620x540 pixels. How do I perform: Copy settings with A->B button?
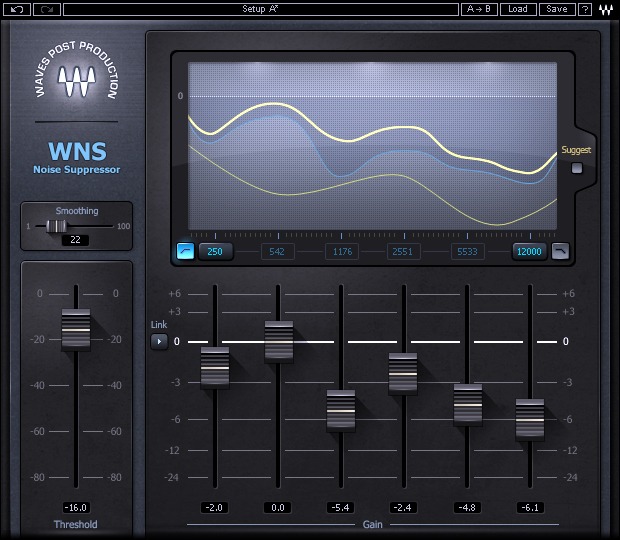(479, 9)
